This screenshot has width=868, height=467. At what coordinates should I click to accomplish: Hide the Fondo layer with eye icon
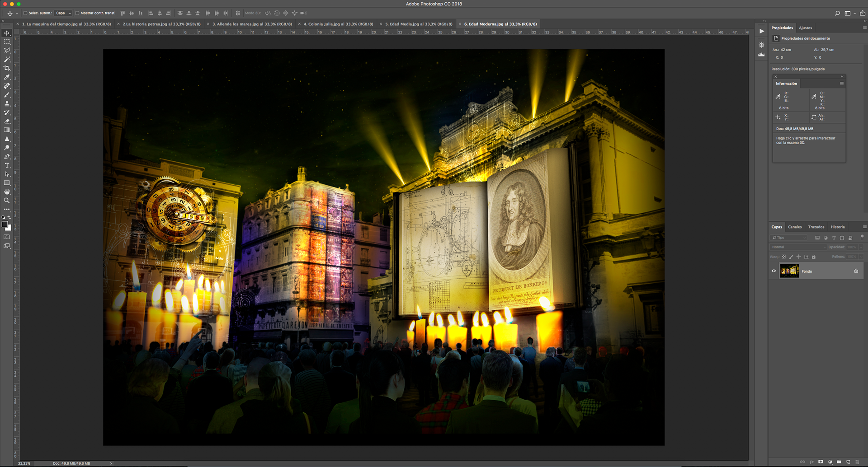click(x=774, y=271)
